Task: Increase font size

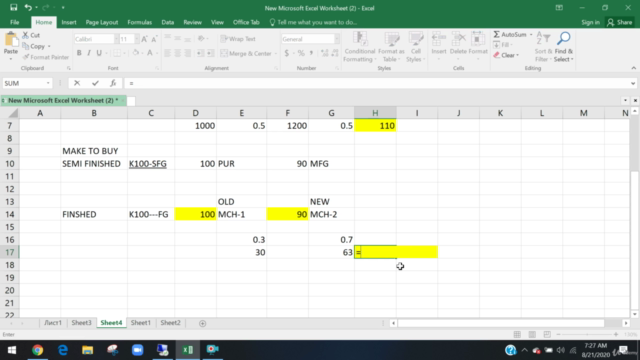Action: tap(144, 39)
